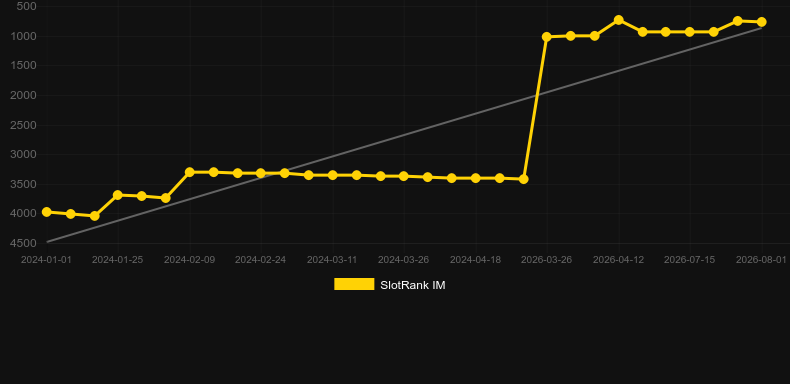
Task: Select the data point above the 2024-01-25 date
Action: (118, 195)
